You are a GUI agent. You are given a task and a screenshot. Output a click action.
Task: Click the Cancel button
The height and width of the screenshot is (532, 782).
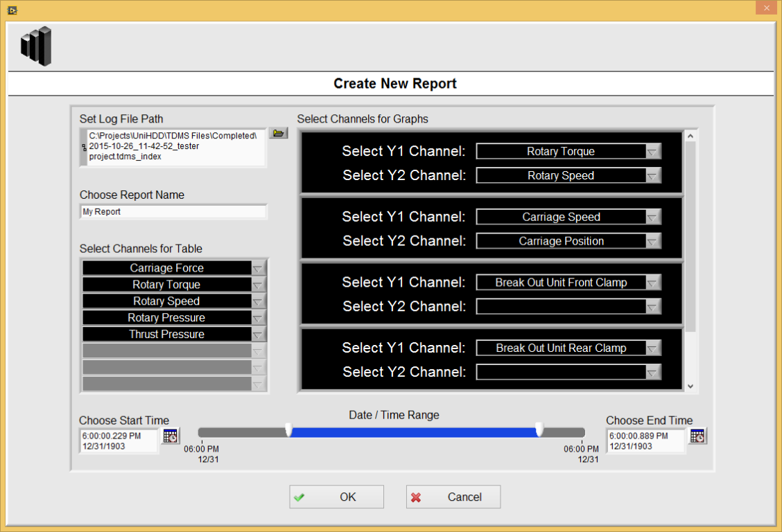[453, 497]
